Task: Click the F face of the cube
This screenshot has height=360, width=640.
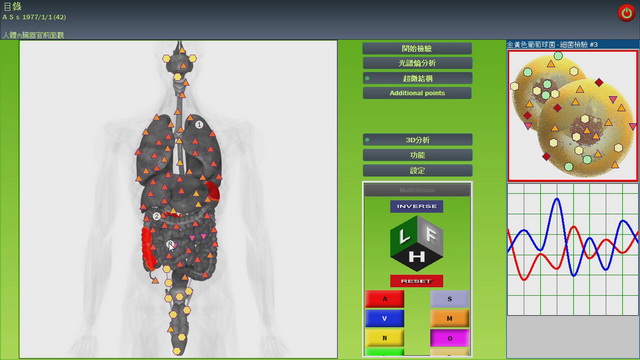Action: (x=430, y=235)
